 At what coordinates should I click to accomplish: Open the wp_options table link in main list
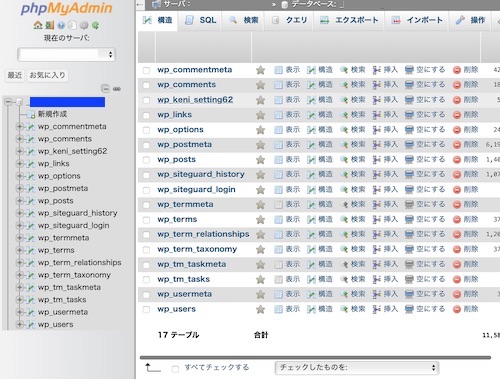pyautogui.click(x=180, y=130)
